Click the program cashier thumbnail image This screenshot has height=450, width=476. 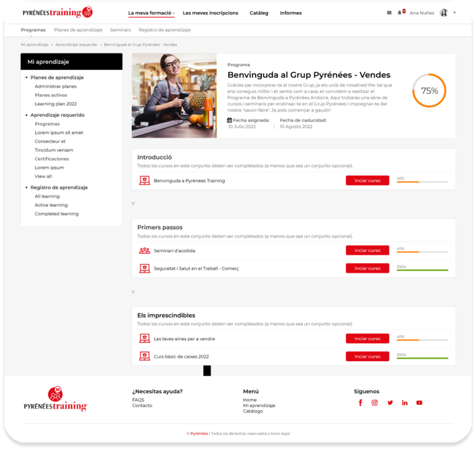coord(174,95)
